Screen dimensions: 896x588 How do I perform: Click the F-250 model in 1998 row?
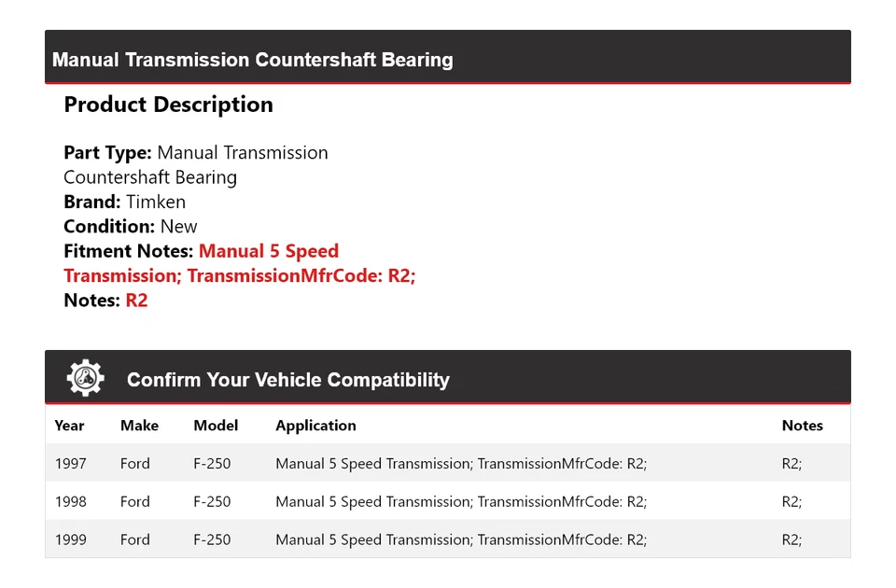click(x=212, y=501)
